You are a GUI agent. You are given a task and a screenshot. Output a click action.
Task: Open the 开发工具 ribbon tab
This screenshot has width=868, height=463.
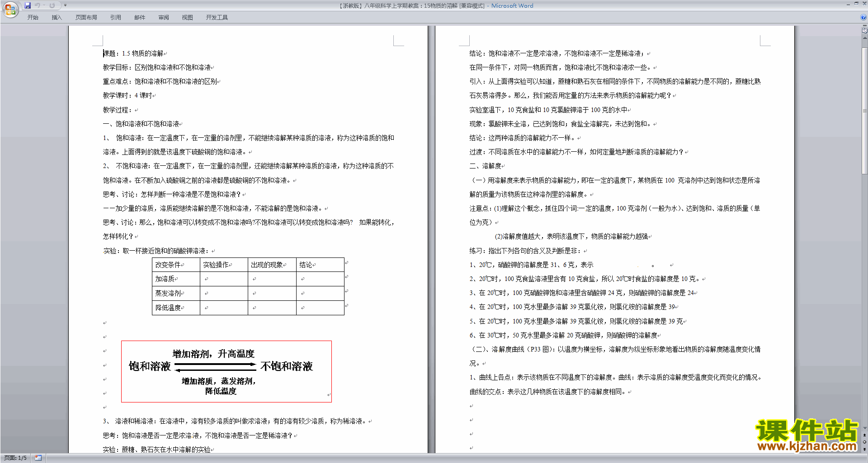(x=217, y=18)
